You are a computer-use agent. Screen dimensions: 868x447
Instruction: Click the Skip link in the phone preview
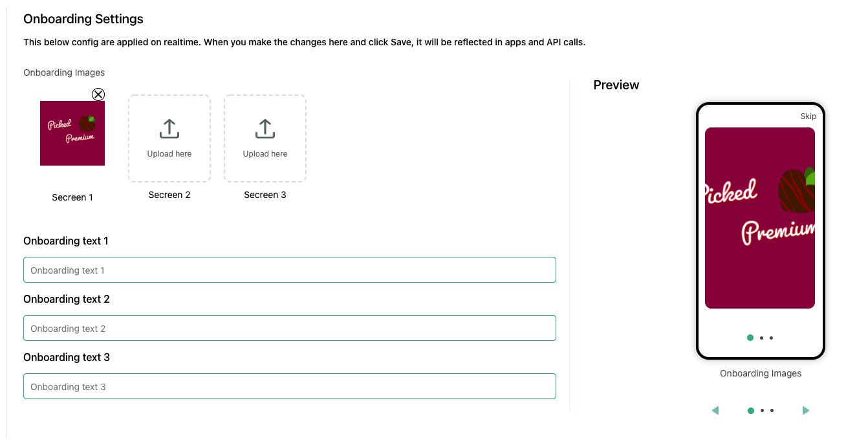tap(808, 116)
